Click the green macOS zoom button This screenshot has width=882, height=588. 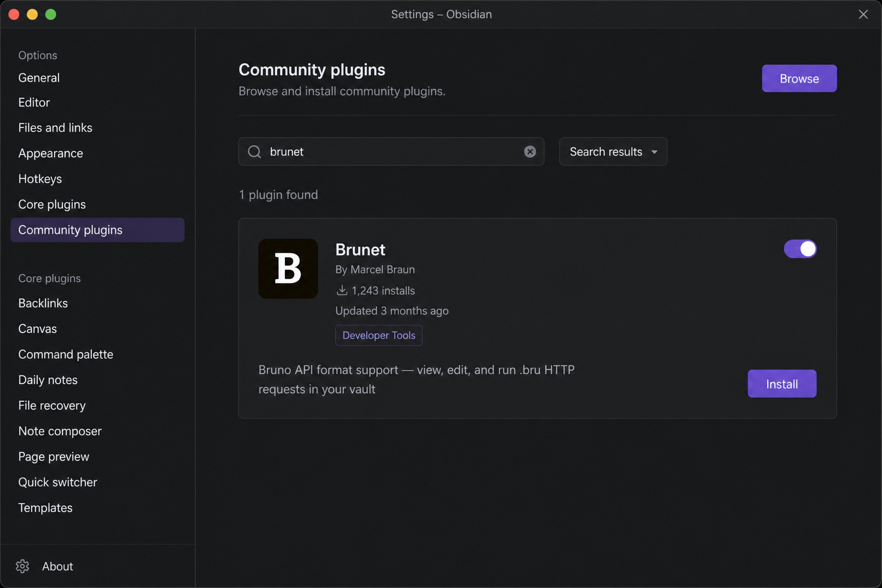(x=51, y=14)
